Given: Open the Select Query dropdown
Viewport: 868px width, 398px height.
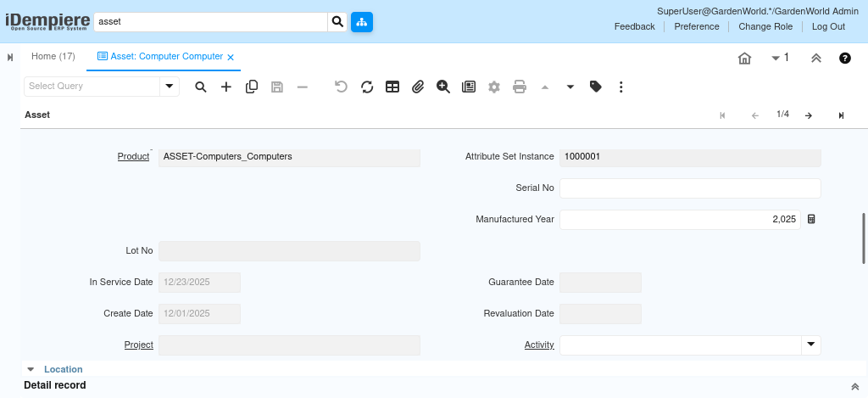Looking at the screenshot, I should tap(170, 87).
